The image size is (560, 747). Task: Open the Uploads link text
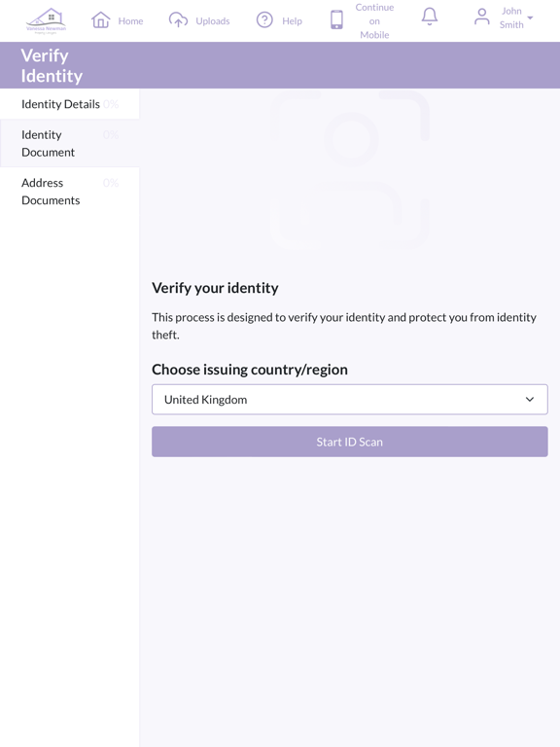[212, 21]
